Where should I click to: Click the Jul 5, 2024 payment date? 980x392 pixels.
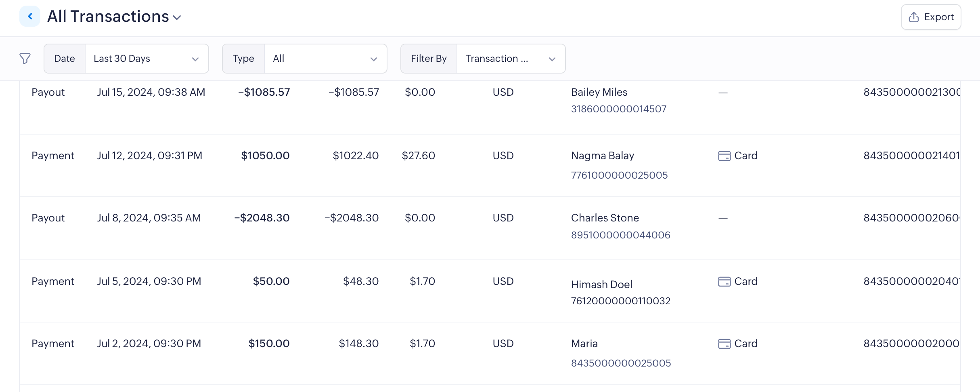[x=149, y=282]
